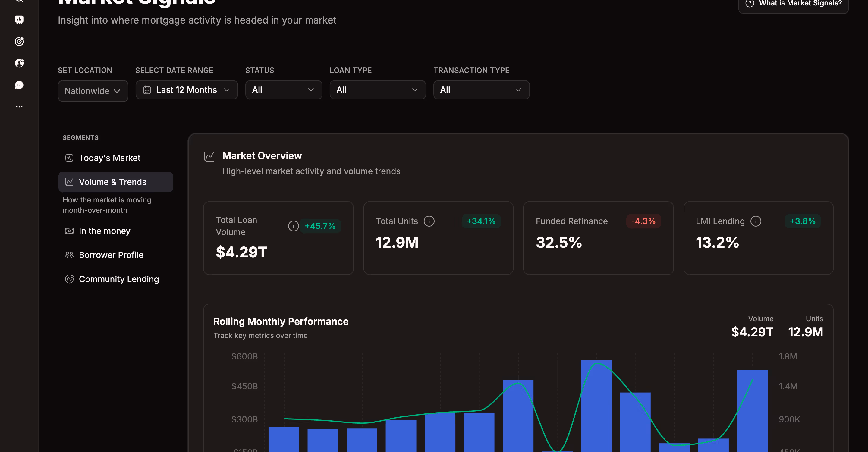The width and height of the screenshot is (868, 452).
Task: Click the 1.8M axis label
Action: click(x=788, y=356)
